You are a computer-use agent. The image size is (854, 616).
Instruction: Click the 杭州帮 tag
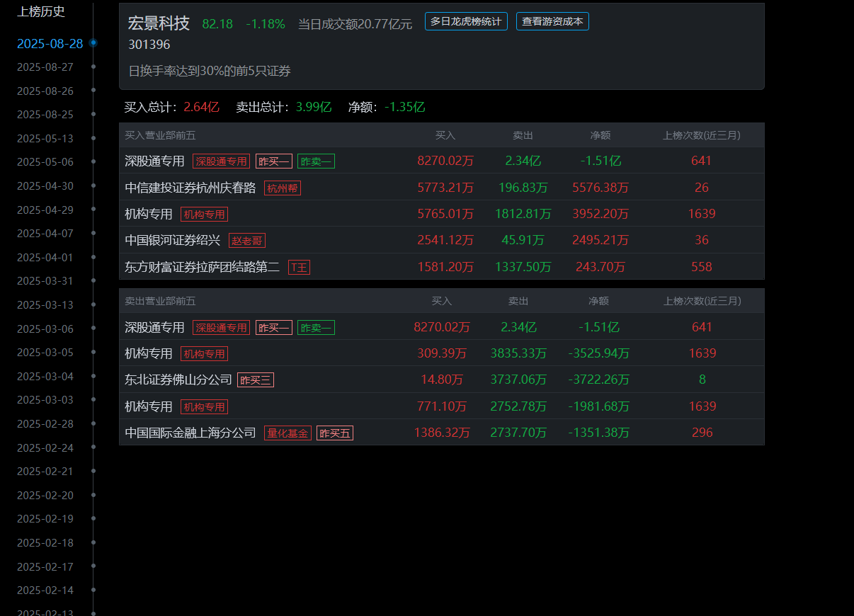[x=283, y=188]
